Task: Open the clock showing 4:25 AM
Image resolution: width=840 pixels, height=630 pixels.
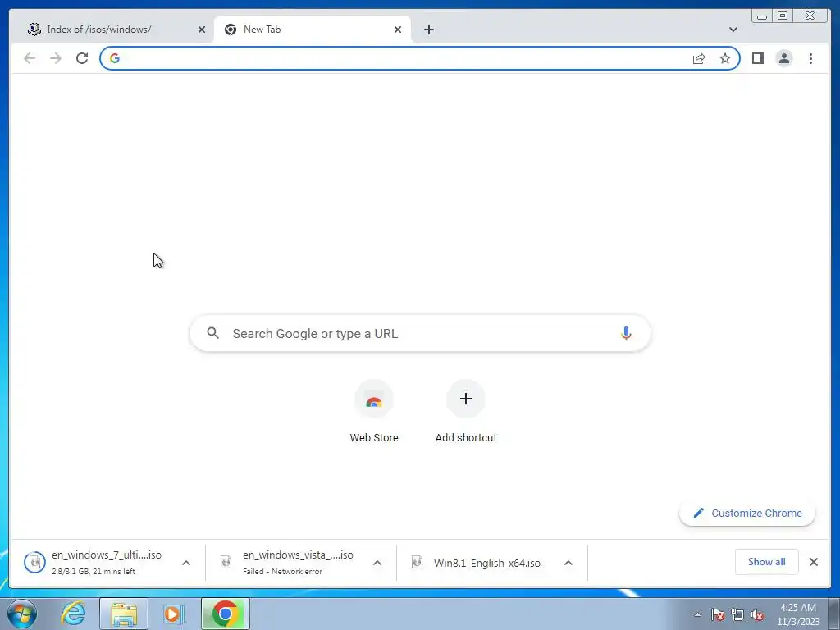Action: pyautogui.click(x=798, y=614)
